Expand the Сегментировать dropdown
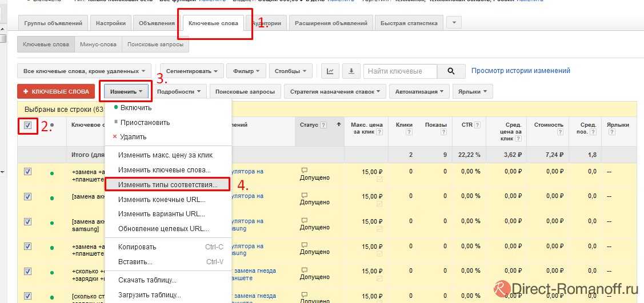This screenshot has width=644, height=303. tap(192, 71)
